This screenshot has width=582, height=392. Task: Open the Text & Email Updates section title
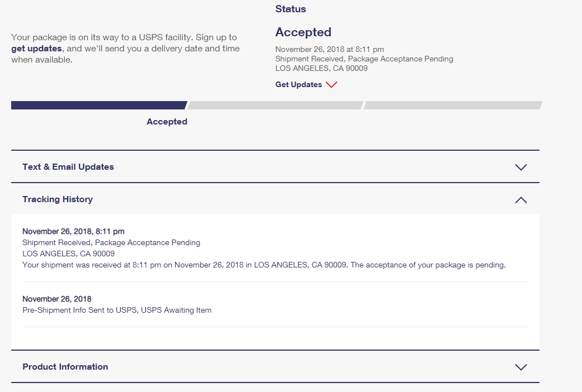pyautogui.click(x=68, y=167)
